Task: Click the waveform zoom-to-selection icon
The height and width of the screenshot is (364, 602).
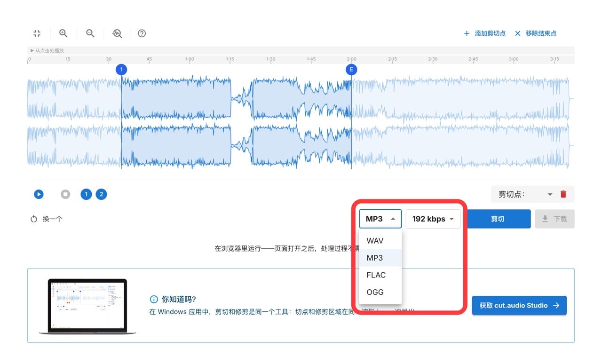Action: [x=117, y=33]
